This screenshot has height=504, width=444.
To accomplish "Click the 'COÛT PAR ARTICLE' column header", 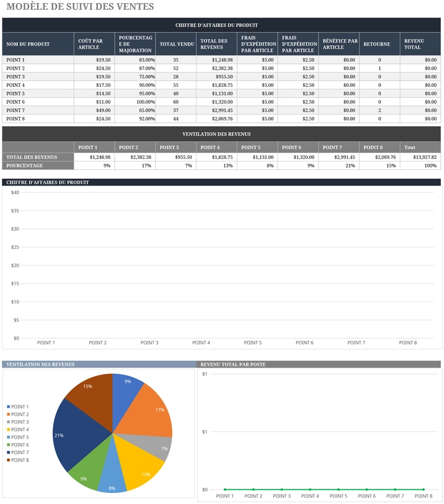I will point(94,44).
